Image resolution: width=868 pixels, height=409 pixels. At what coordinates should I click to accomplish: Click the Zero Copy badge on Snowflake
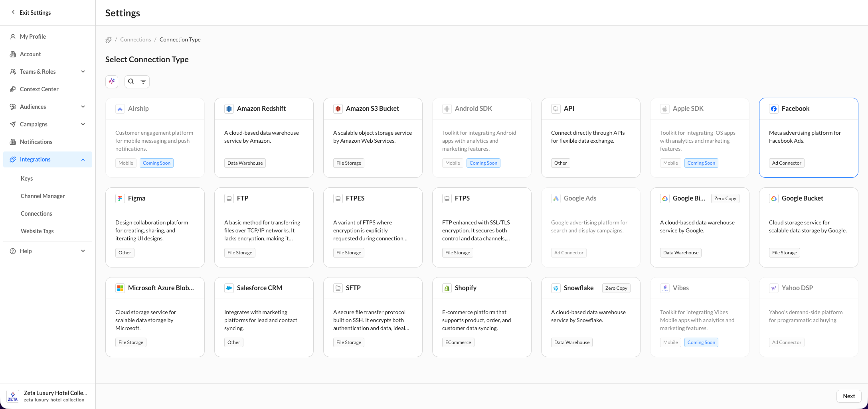tap(616, 288)
